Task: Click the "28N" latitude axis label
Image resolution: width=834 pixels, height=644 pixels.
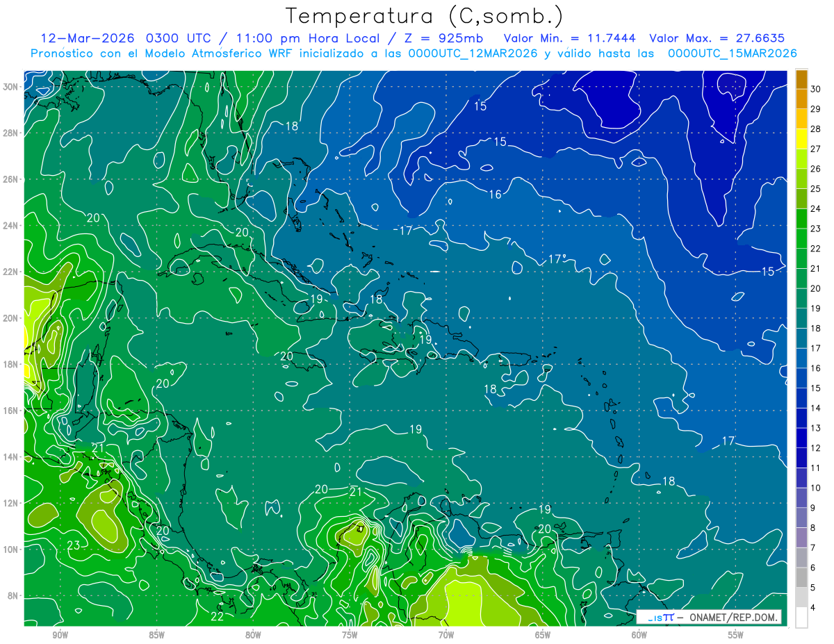Action: coord(10,133)
